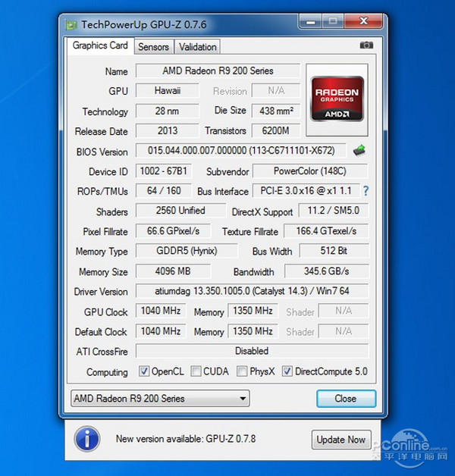This screenshot has width=455, height=476.
Task: Click the Name field AMD Radeon R9 200 Series
Action: tap(218, 70)
